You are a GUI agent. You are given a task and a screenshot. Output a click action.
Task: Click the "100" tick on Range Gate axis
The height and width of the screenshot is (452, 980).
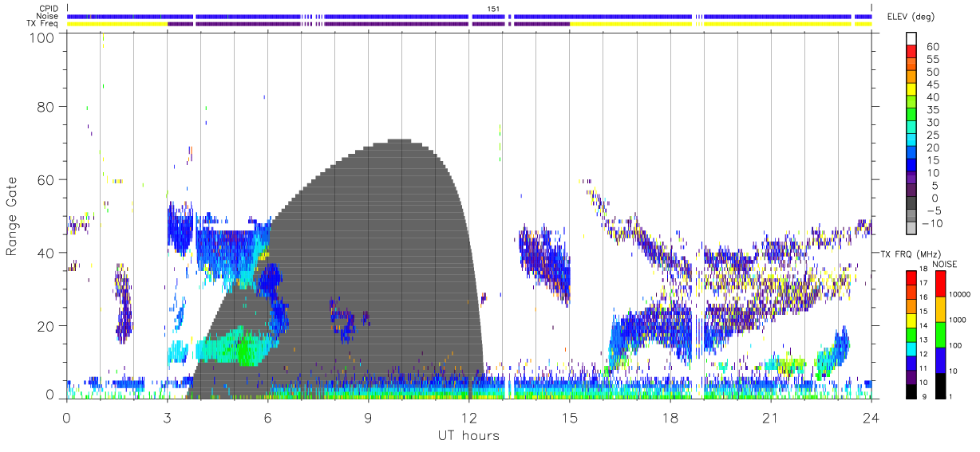43,37
